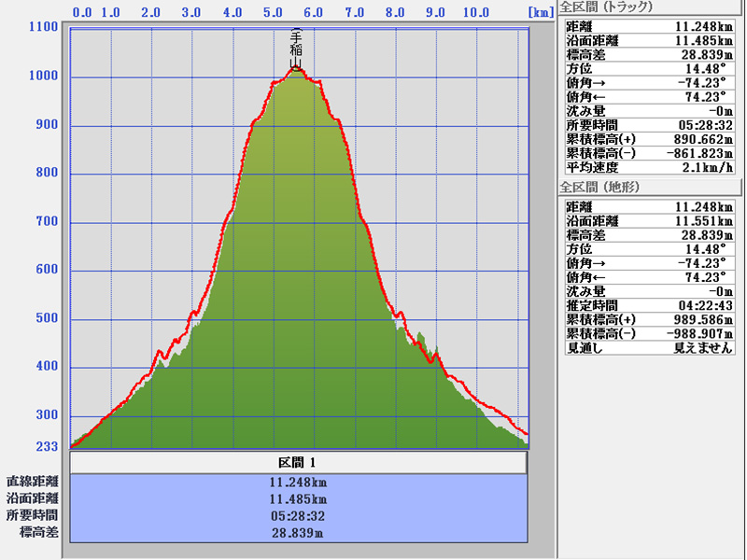Select the 区間 1 section header
747x560 pixels.
(299, 463)
